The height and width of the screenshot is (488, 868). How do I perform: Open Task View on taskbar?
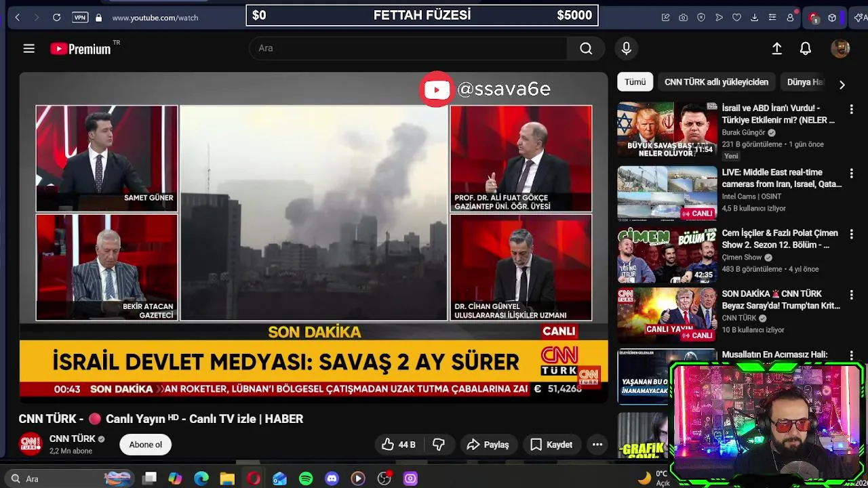pos(150,479)
